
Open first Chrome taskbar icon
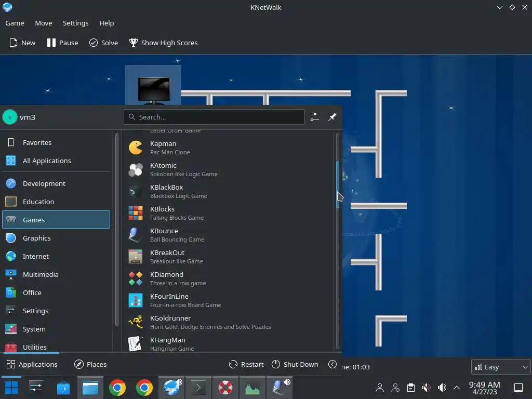pyautogui.click(x=117, y=388)
